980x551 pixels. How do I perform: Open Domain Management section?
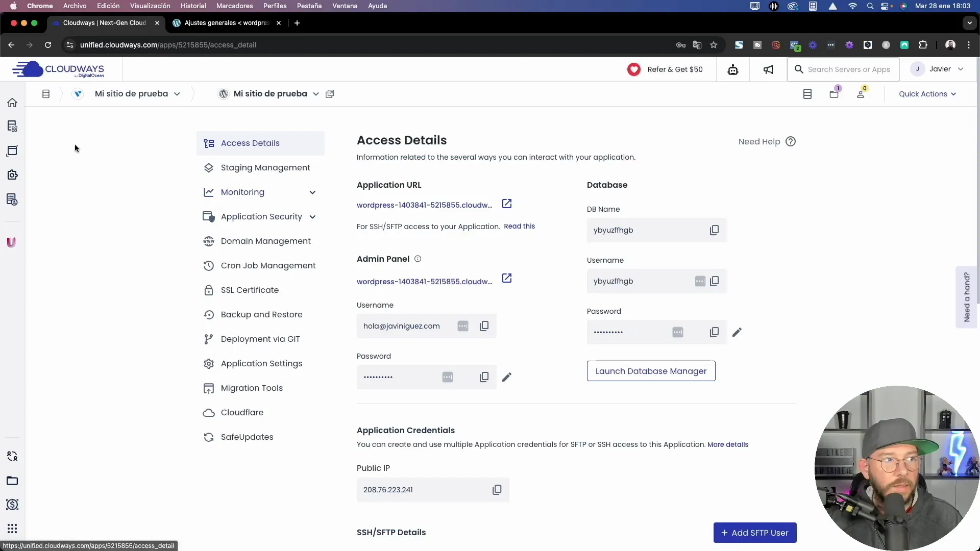[x=260, y=241]
